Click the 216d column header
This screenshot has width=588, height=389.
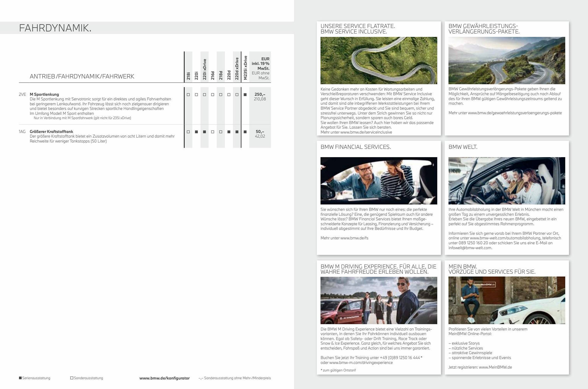click(213, 75)
